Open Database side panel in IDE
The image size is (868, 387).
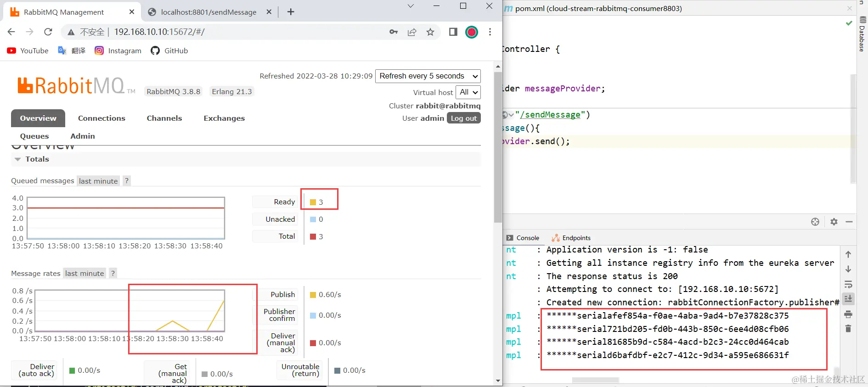[862, 34]
